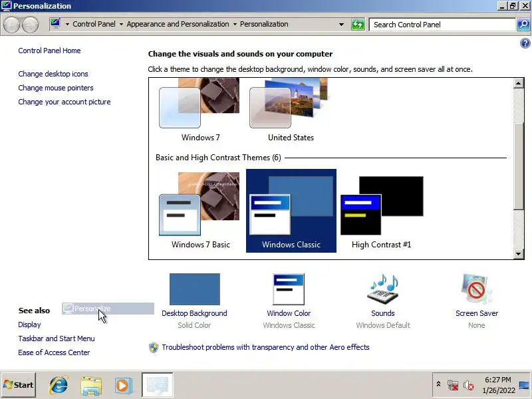The image size is (532, 399).
Task: Click the Window Color link text
Action: (x=289, y=313)
